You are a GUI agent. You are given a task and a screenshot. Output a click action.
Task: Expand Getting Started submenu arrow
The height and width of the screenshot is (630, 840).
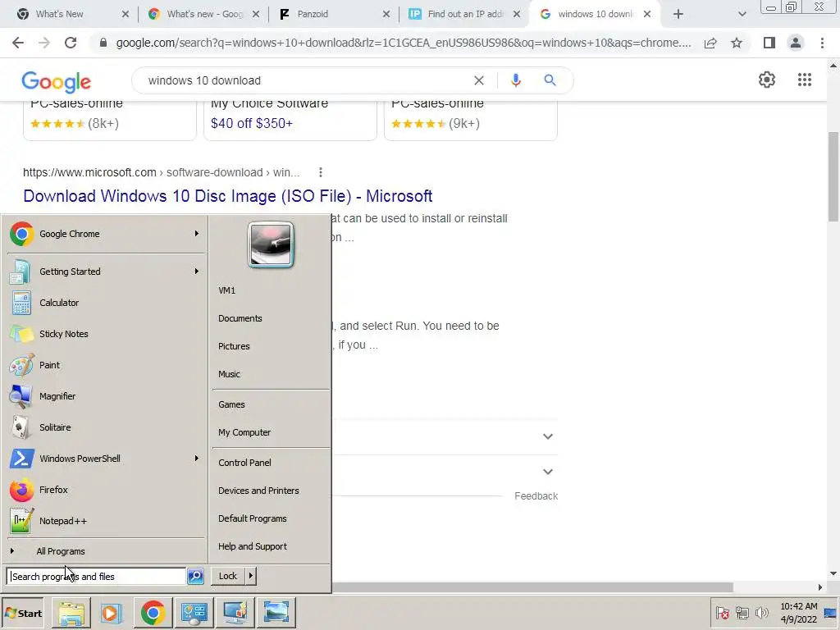(197, 271)
